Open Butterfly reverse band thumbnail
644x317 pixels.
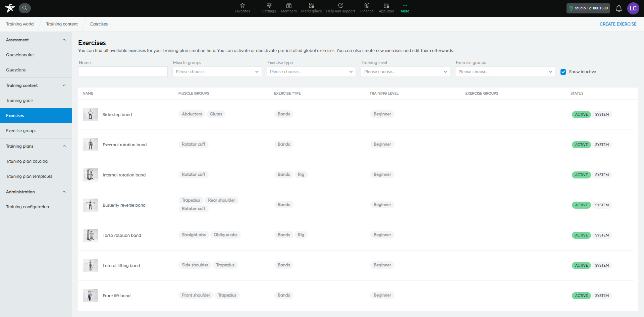point(90,205)
